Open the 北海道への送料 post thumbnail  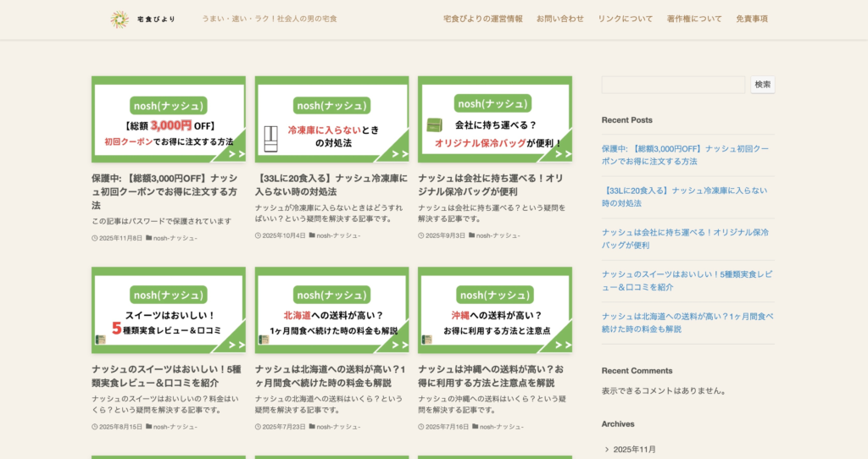[x=331, y=310]
